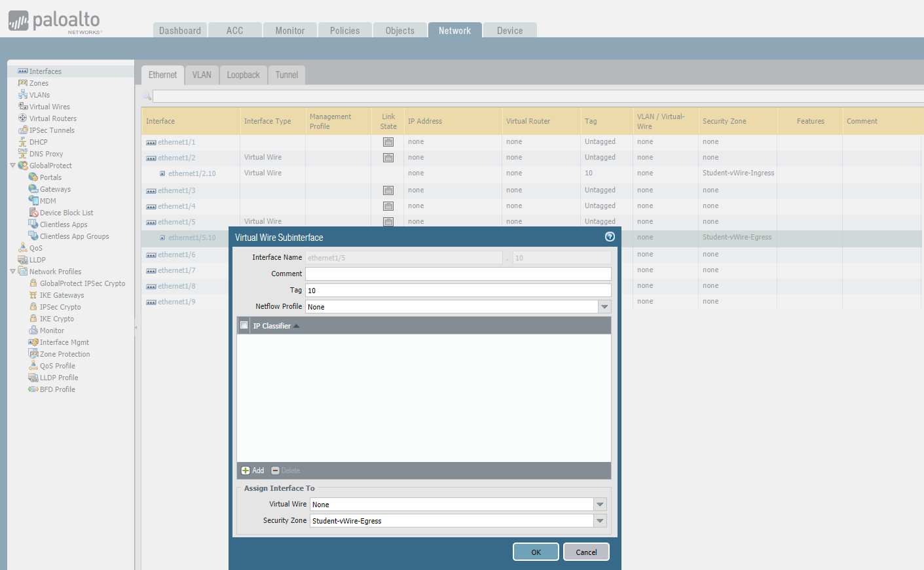Collapse the Network Profiles tree node
The image size is (924, 570).
(x=12, y=272)
